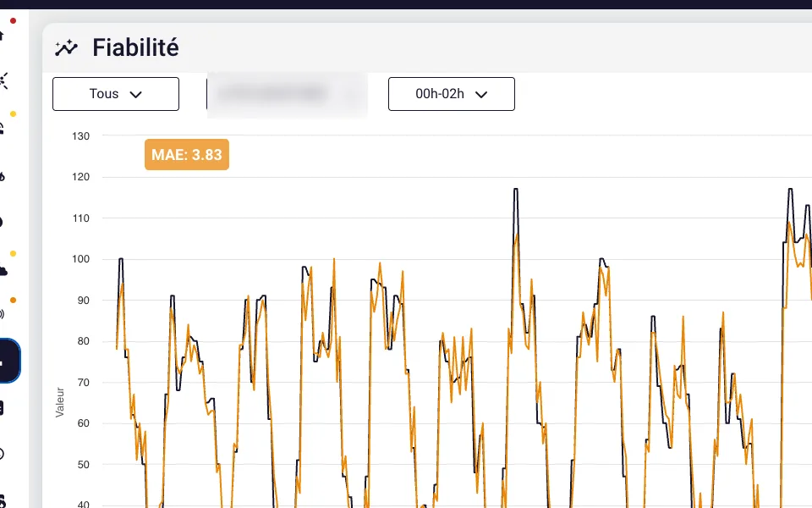Click the "Valeur" y-axis title

(x=60, y=402)
